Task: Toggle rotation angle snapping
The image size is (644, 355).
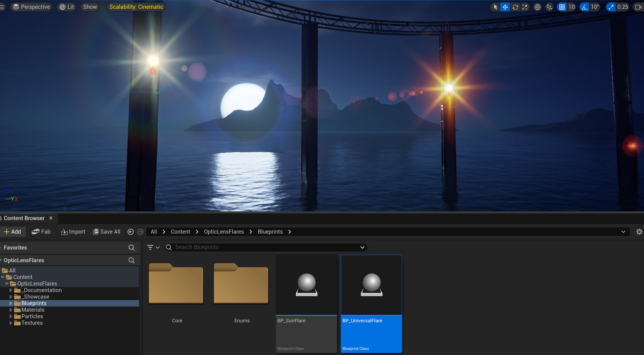Action: (585, 7)
